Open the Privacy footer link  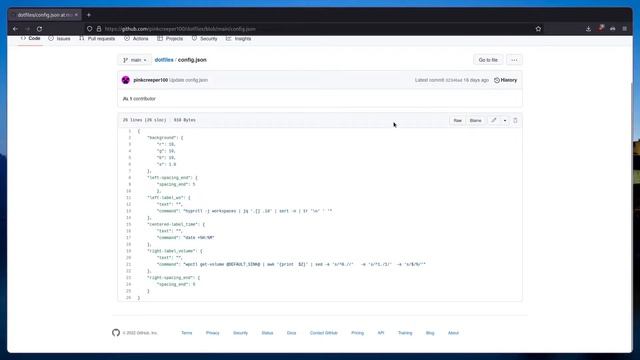(213, 333)
